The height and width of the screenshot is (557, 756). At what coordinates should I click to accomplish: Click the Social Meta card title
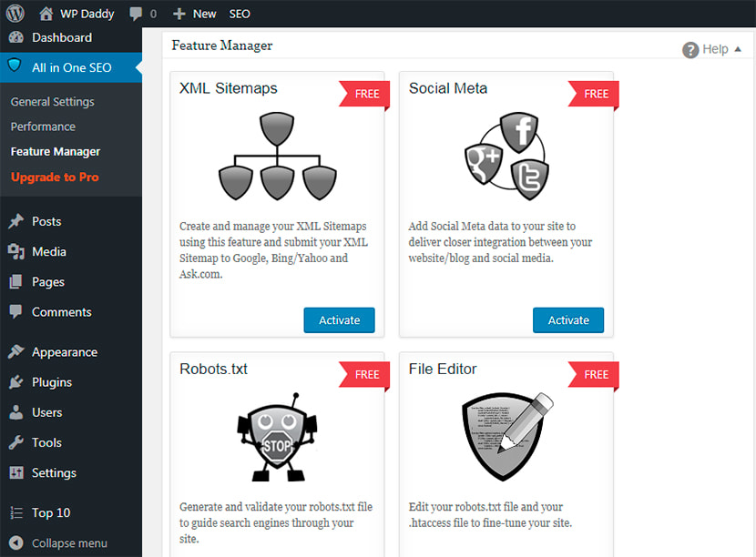click(x=448, y=88)
